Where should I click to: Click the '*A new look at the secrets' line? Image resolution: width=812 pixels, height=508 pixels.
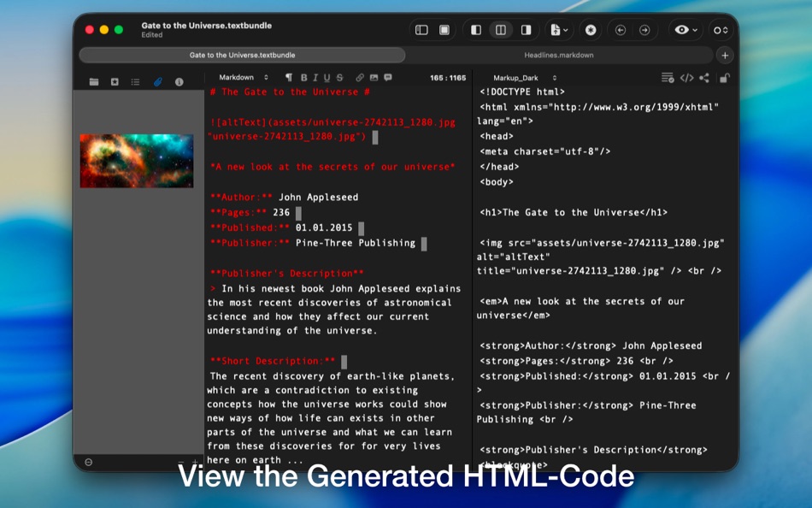332,167
